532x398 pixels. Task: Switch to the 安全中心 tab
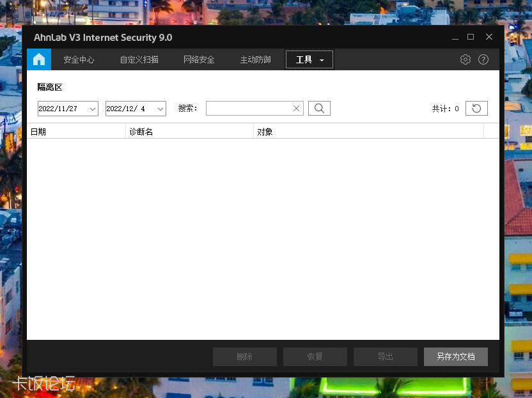point(79,59)
